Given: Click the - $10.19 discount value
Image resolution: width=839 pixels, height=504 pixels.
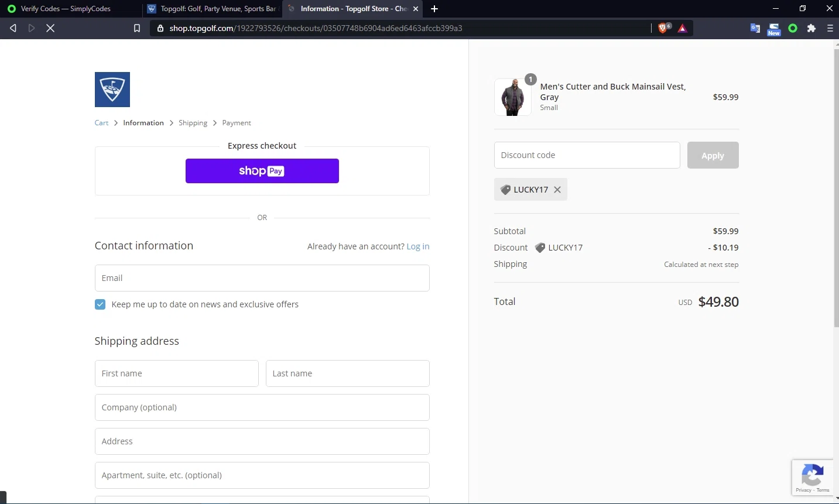Looking at the screenshot, I should click(x=723, y=248).
